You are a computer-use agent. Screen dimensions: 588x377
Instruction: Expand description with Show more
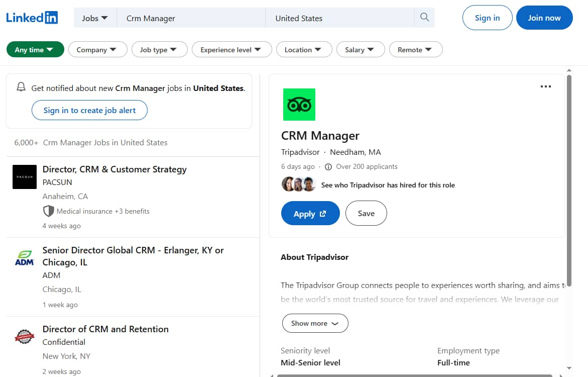(315, 323)
